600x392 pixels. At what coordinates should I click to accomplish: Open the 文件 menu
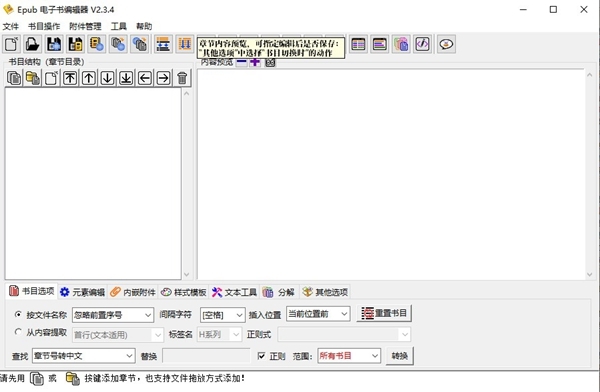10,26
